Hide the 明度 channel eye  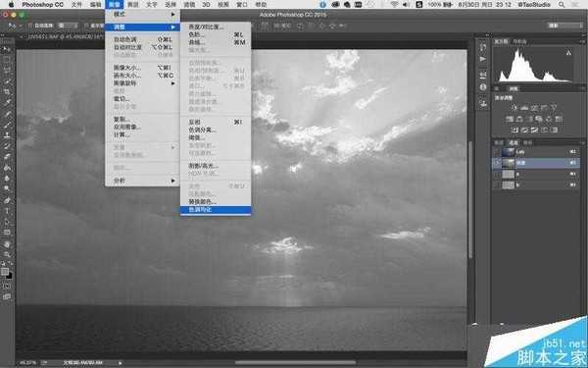click(x=497, y=163)
